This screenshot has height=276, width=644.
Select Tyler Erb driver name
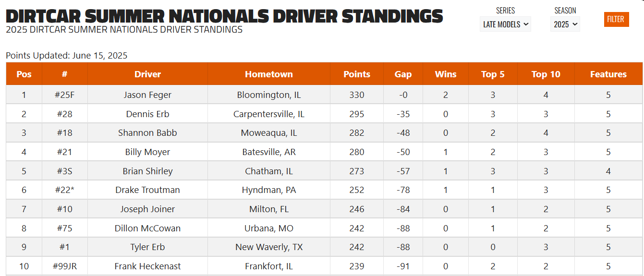point(147,247)
